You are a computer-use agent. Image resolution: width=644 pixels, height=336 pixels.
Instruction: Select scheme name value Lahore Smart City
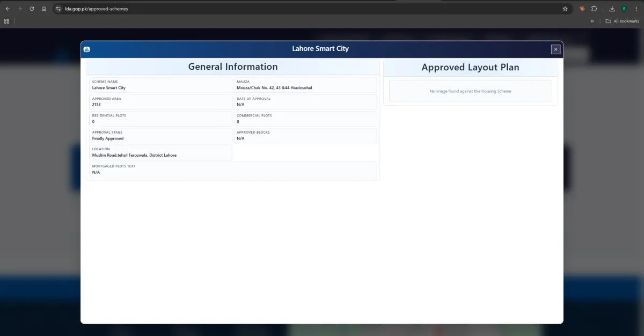109,87
